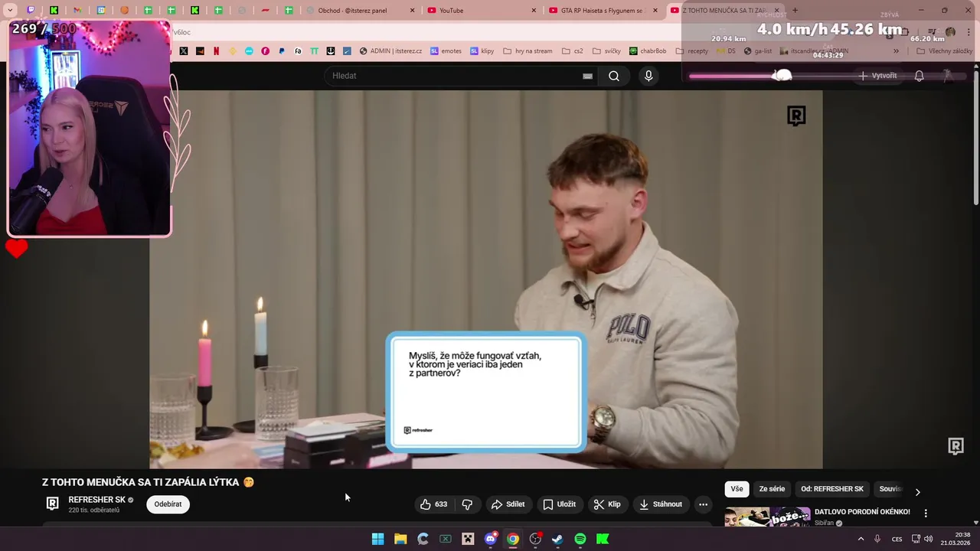Open ADMIN | itsterez.cz bookmark
The image size is (980, 551).
pos(390,51)
